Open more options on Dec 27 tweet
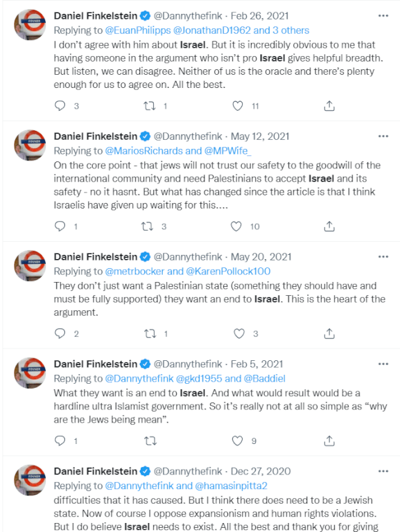This screenshot has width=400, height=532. point(383,471)
